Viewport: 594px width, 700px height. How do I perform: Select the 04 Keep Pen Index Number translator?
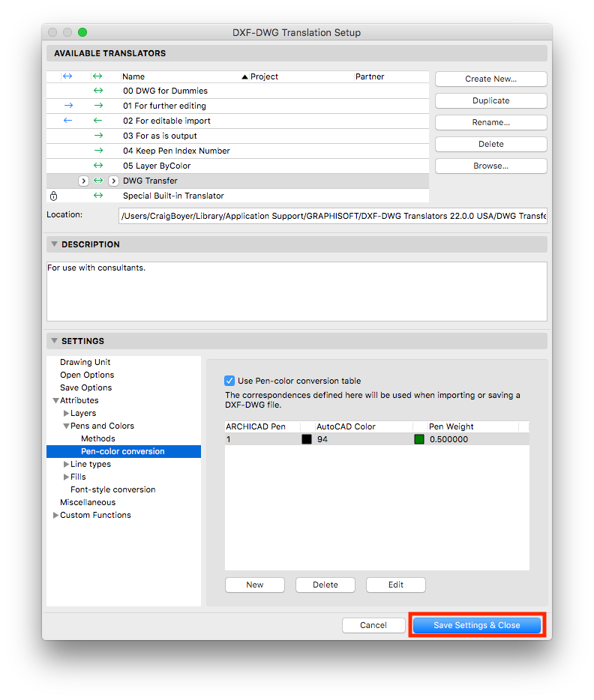point(238,151)
